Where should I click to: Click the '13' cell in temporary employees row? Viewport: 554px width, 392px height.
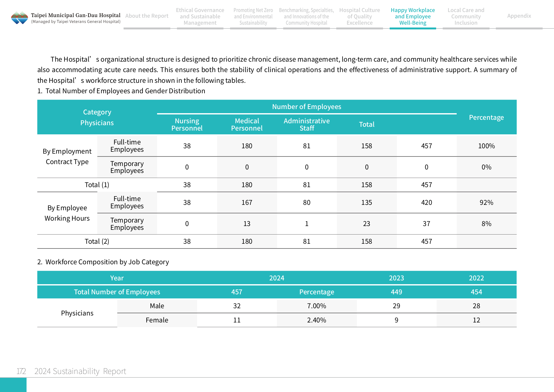pyautogui.click(x=247, y=224)
